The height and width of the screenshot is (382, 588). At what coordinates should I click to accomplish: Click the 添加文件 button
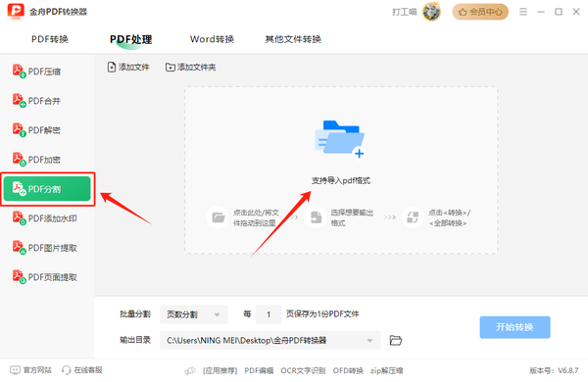point(128,68)
